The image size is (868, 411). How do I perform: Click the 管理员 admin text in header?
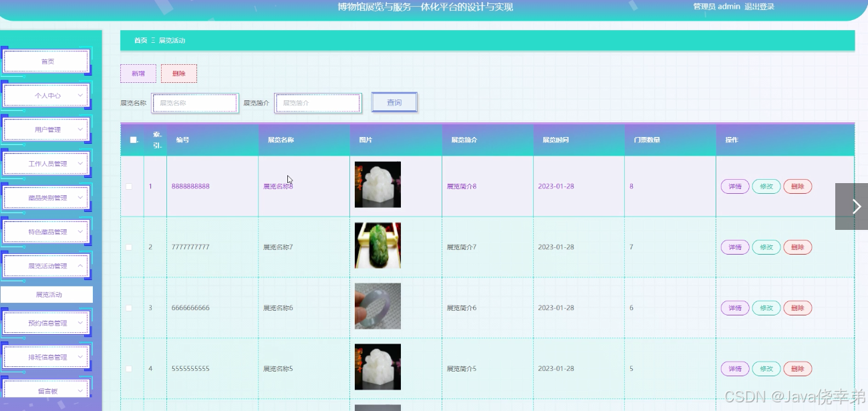click(x=716, y=7)
